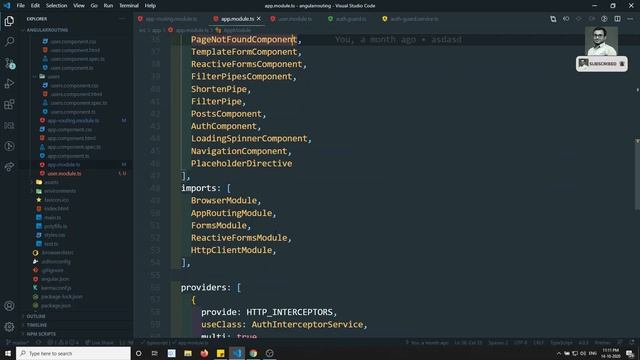Click 'PlaceholderDirective' in declarations list
640x360 pixels.
(242, 163)
